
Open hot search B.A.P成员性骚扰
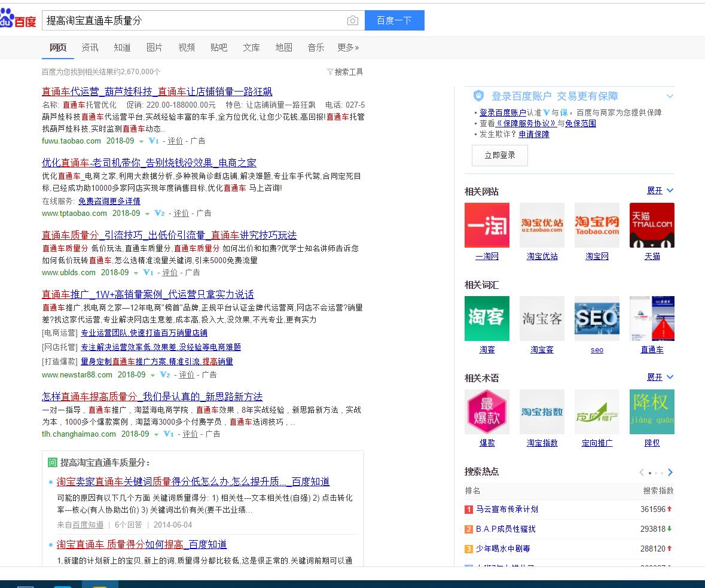(x=506, y=529)
